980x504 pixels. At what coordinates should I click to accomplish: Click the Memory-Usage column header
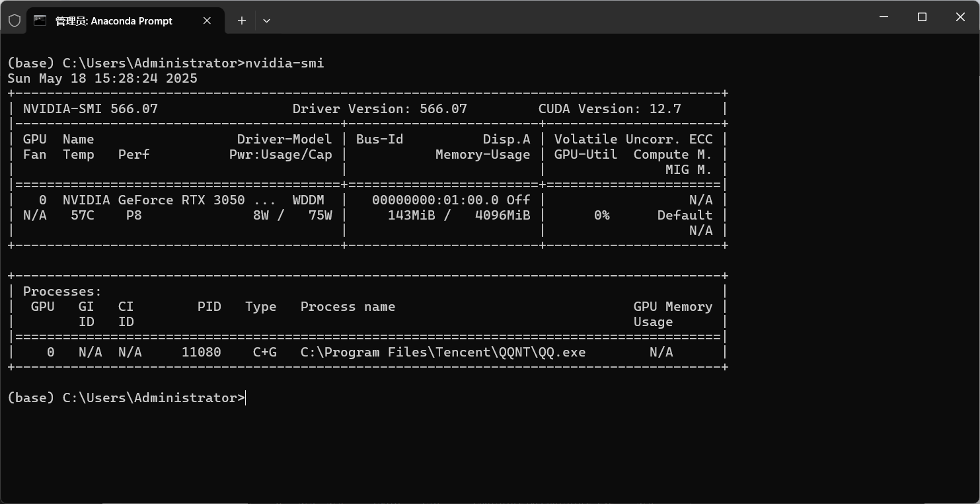(x=483, y=154)
